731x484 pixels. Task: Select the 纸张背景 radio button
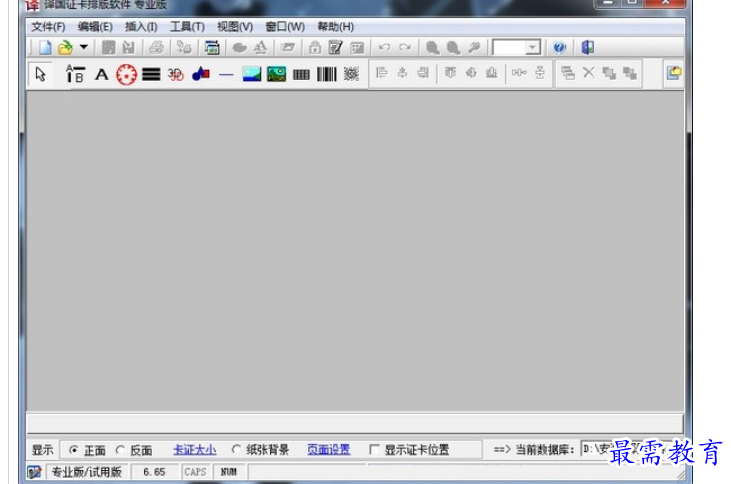pyautogui.click(x=236, y=449)
